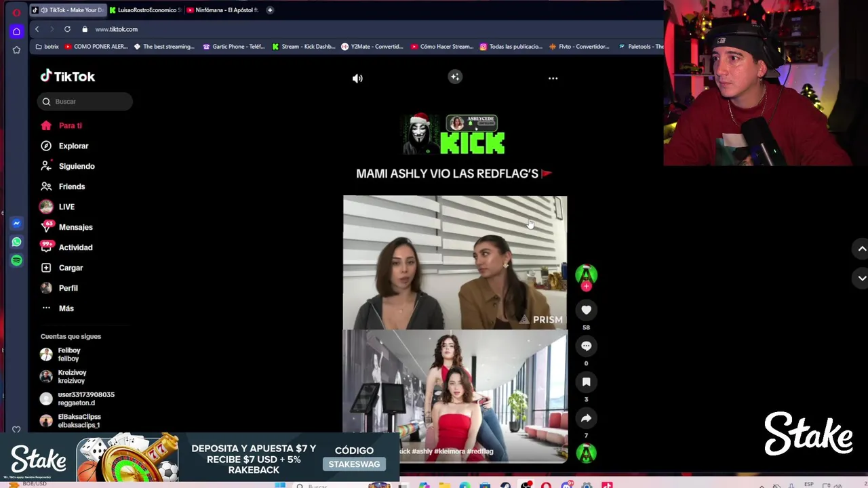Open Mensajes inbox
The height and width of the screenshot is (488, 868).
66,227
